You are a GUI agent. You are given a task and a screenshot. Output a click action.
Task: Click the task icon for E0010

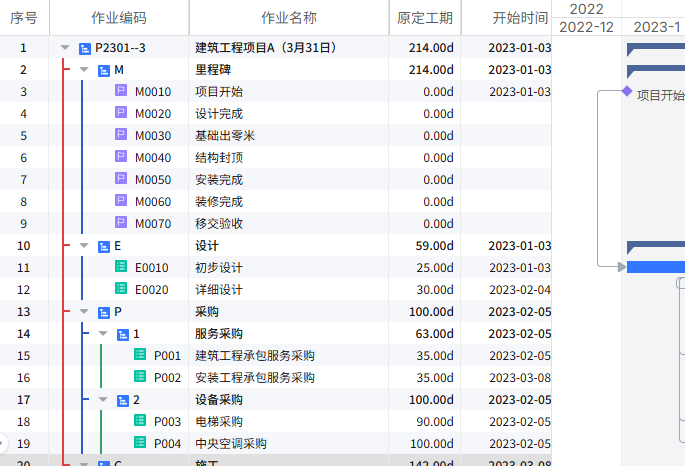point(122,267)
